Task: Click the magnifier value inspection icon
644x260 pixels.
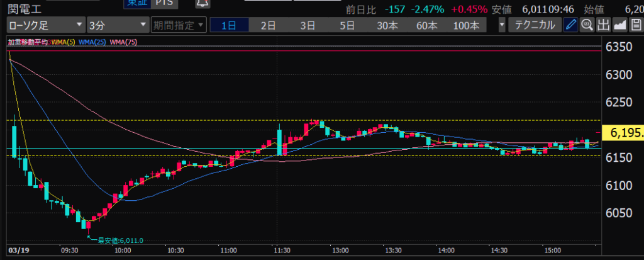Action: coord(587,25)
